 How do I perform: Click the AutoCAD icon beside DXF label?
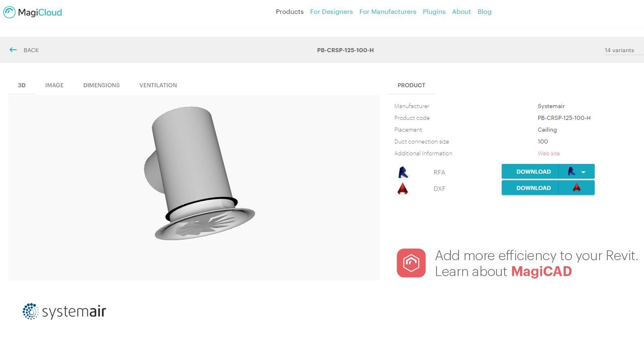click(403, 188)
